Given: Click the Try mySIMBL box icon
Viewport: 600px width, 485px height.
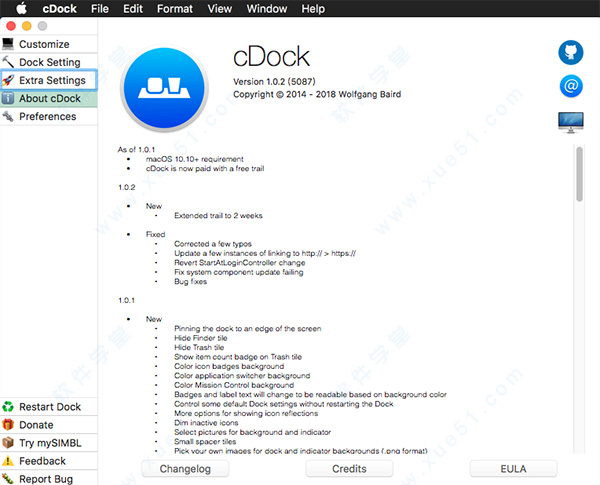Looking at the screenshot, I should (x=8, y=443).
